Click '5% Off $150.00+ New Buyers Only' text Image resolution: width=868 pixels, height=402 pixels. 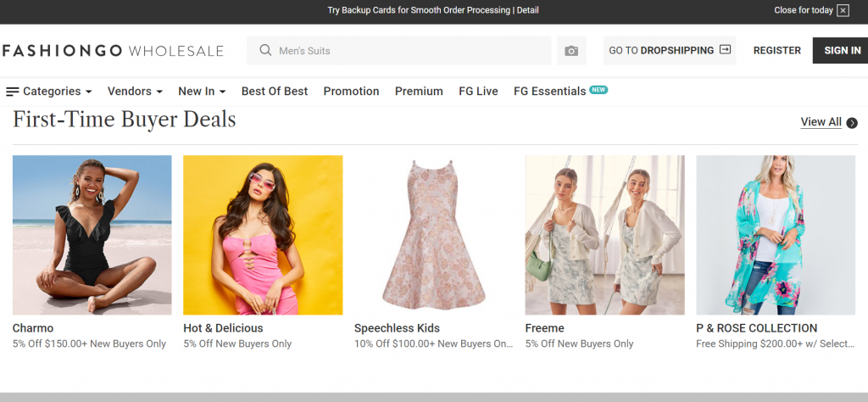click(x=89, y=343)
